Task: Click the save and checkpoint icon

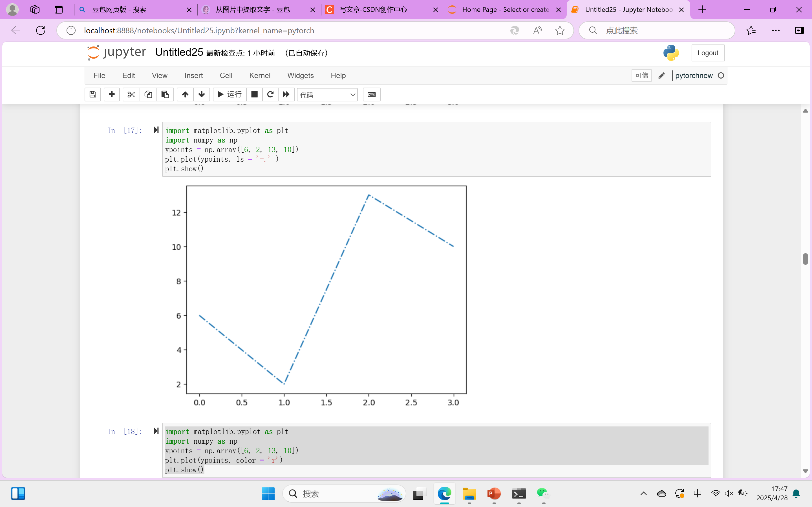Action: pyautogui.click(x=92, y=95)
